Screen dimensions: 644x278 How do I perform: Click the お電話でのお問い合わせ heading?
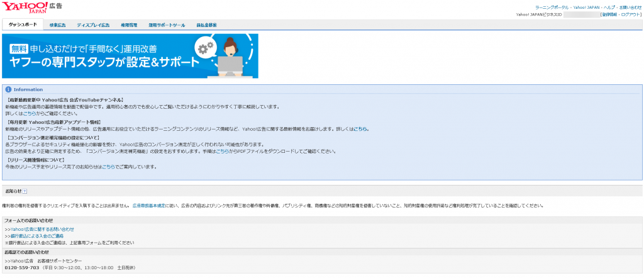click(x=26, y=252)
